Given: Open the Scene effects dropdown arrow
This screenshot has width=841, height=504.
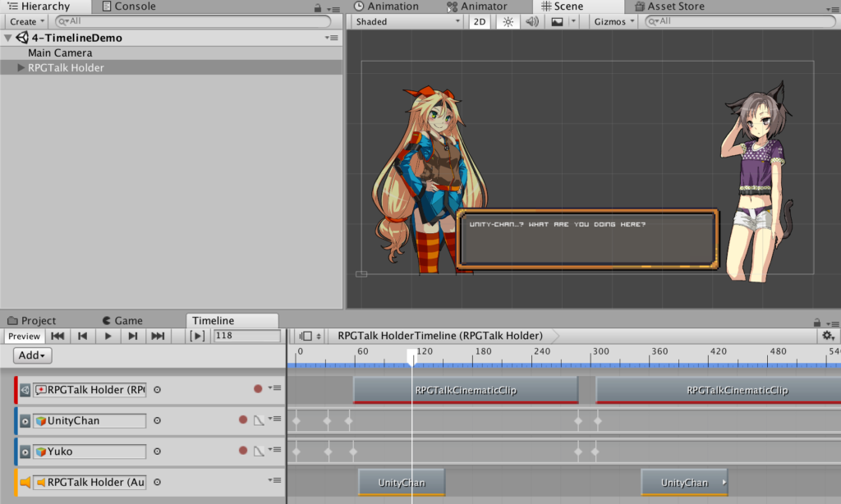Looking at the screenshot, I should coord(573,21).
